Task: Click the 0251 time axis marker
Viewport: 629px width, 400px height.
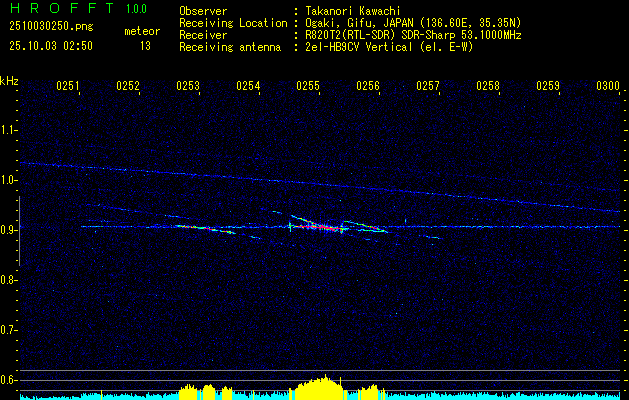Action: (x=68, y=86)
